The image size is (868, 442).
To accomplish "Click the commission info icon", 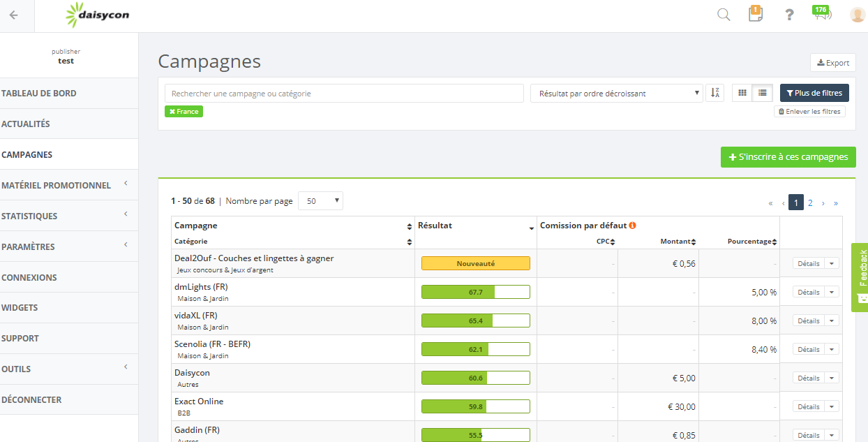I will 632,226.
